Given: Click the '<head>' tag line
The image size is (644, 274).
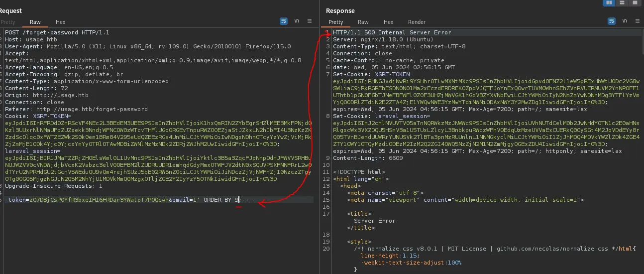Looking at the screenshot, I should click(x=351, y=186).
